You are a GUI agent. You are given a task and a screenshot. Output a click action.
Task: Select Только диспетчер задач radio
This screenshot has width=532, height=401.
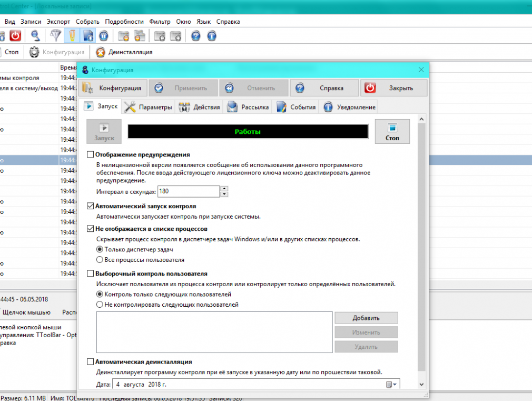click(100, 250)
